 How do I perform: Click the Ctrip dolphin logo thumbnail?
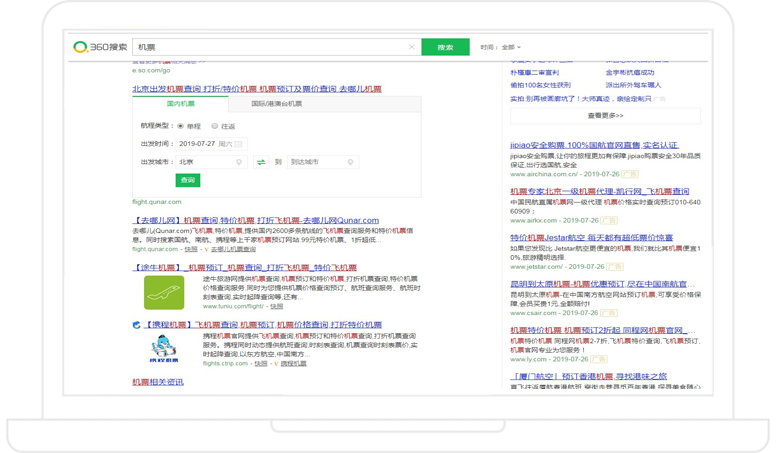click(x=164, y=349)
